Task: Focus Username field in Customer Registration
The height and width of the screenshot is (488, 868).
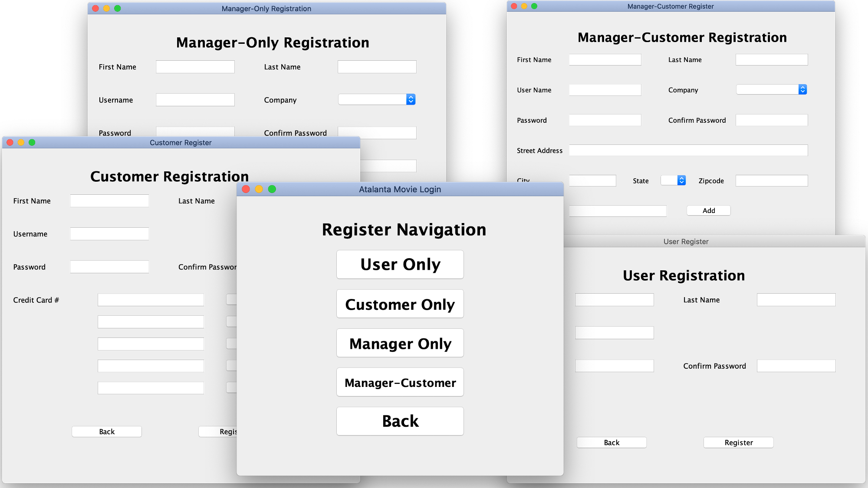Action: coord(109,234)
